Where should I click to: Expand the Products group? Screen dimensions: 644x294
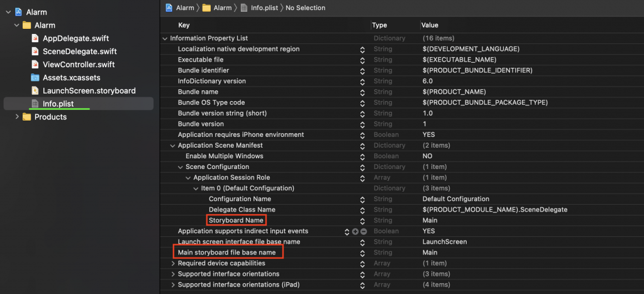17,117
